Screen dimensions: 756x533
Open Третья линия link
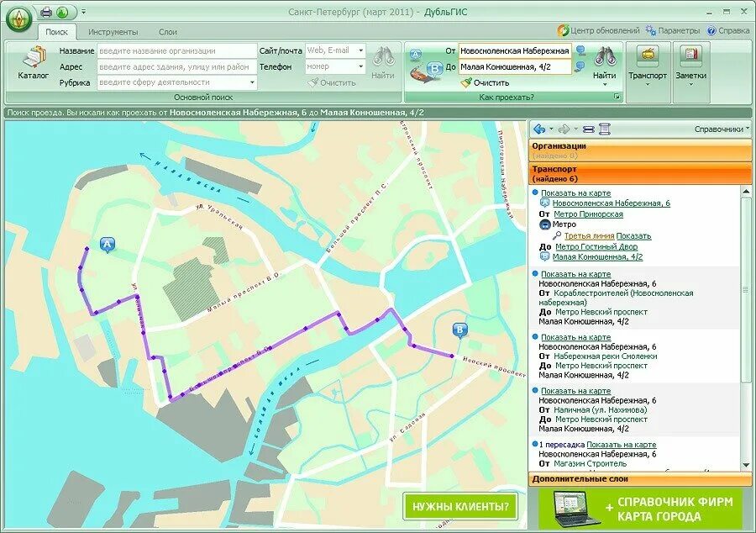[x=589, y=236]
